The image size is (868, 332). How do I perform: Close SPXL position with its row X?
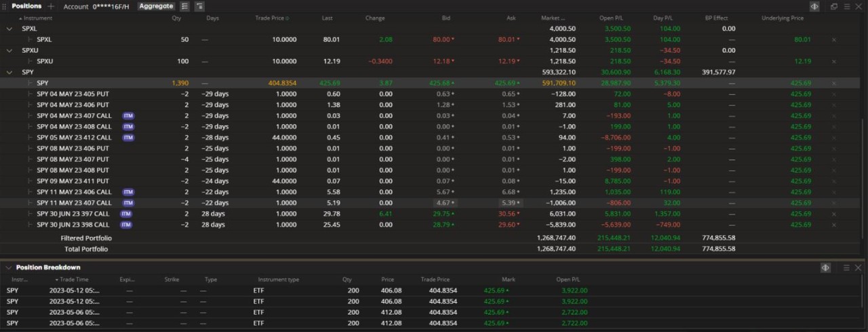tap(834, 40)
